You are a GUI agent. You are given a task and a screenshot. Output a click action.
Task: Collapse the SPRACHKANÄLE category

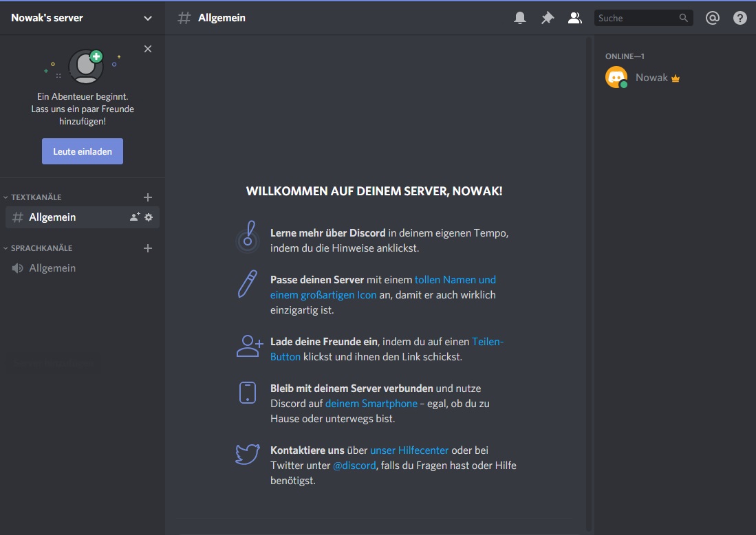(39, 248)
